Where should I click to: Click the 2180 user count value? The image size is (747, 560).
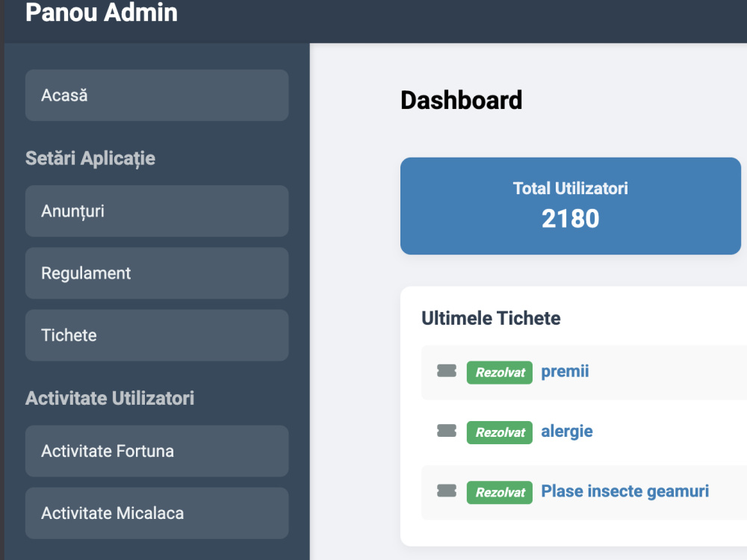[x=570, y=219]
